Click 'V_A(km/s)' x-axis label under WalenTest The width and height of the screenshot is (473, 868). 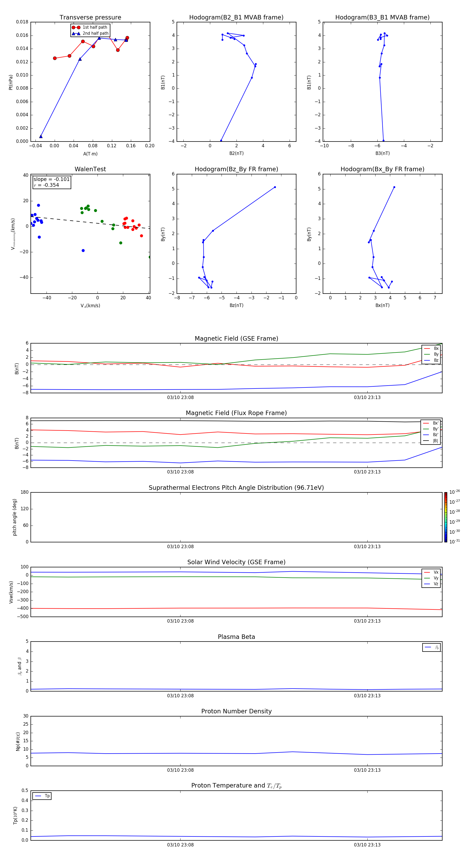click(x=90, y=306)
